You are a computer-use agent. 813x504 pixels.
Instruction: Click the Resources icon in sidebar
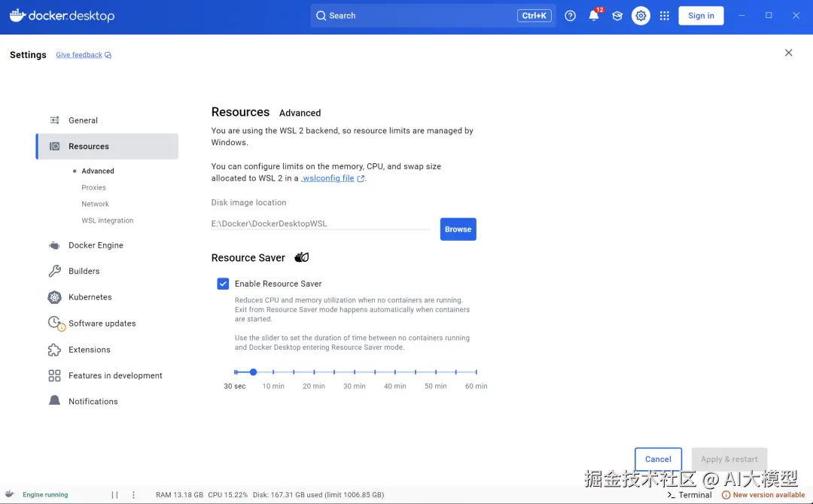54,146
